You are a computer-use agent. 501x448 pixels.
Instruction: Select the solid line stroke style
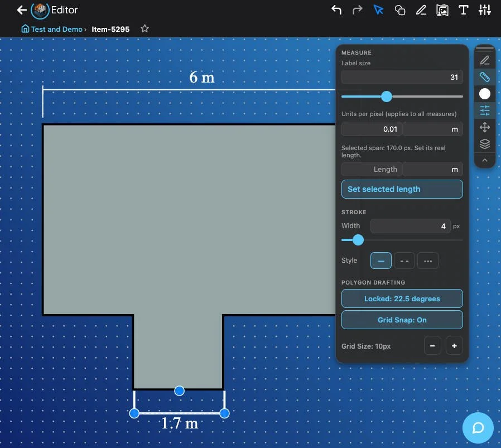381,261
